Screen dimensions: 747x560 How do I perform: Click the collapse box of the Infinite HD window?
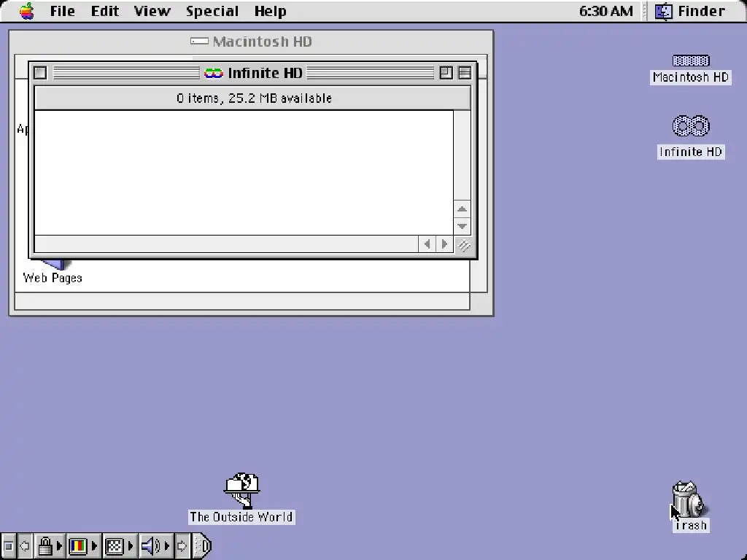point(465,73)
